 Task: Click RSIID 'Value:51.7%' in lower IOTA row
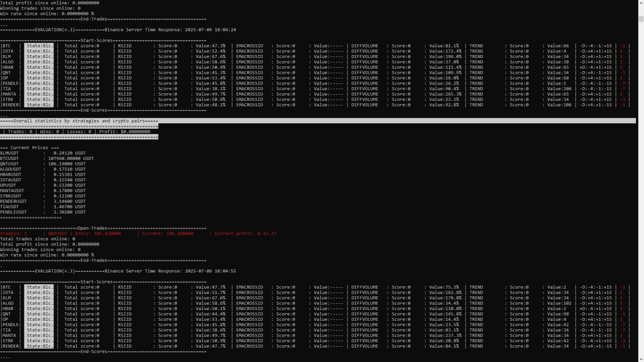coord(210,292)
